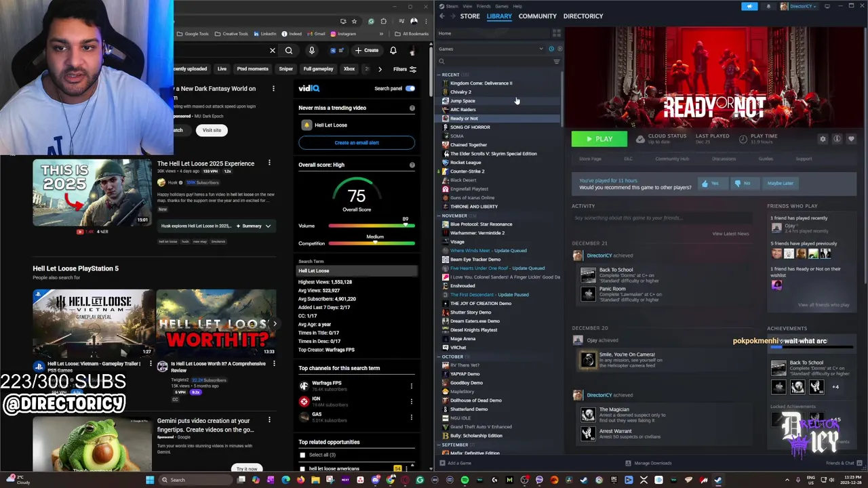The height and width of the screenshot is (488, 868).
Task: Switch to Steam COMMUNITY tab
Action: (x=537, y=16)
